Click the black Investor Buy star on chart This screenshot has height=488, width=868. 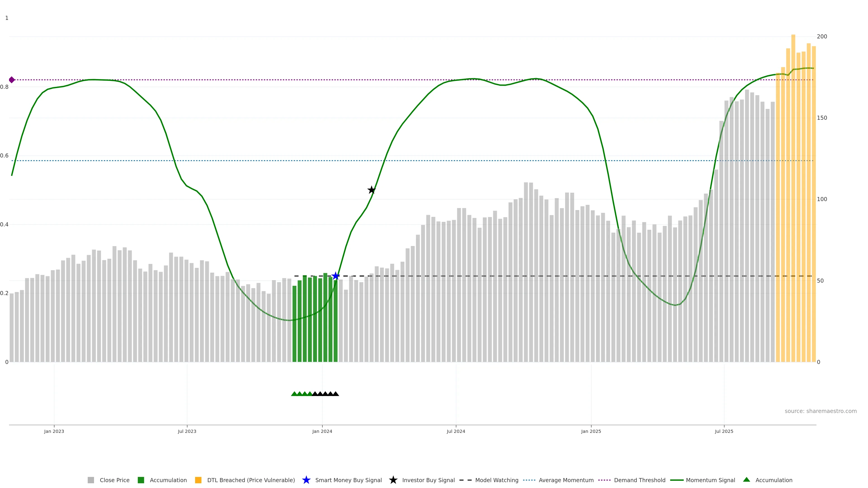371,190
